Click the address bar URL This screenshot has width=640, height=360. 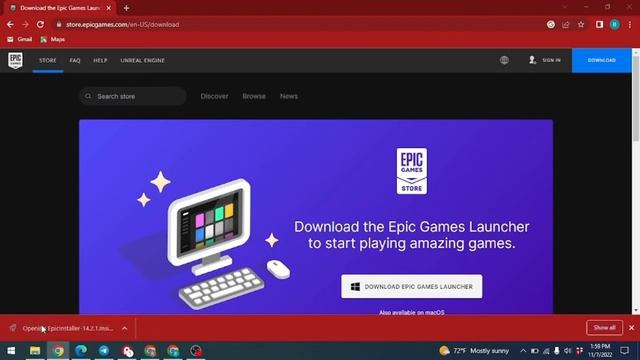122,24
